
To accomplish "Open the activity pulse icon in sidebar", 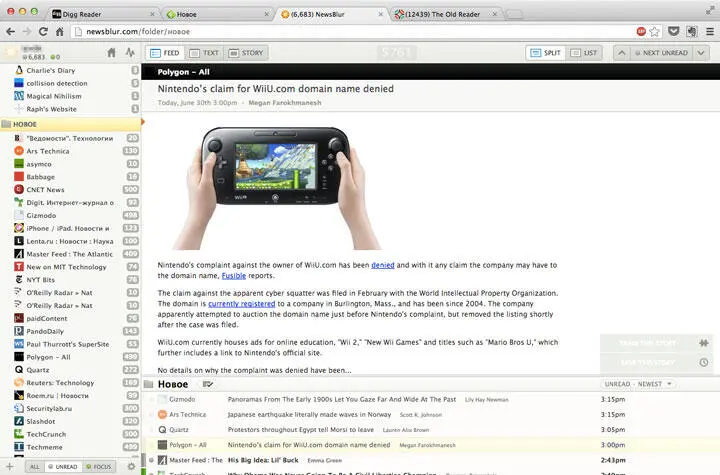I will [x=130, y=52].
